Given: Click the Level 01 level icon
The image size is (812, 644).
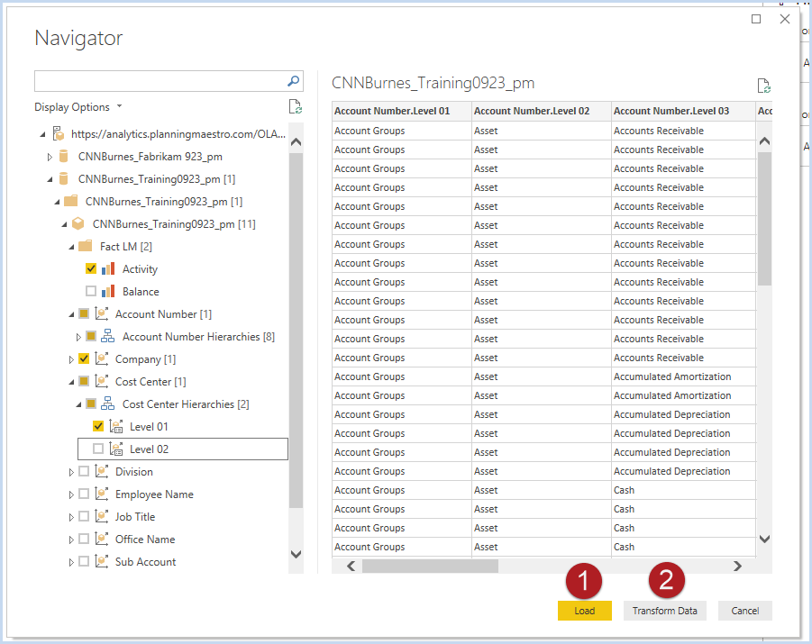Looking at the screenshot, I should (x=116, y=427).
